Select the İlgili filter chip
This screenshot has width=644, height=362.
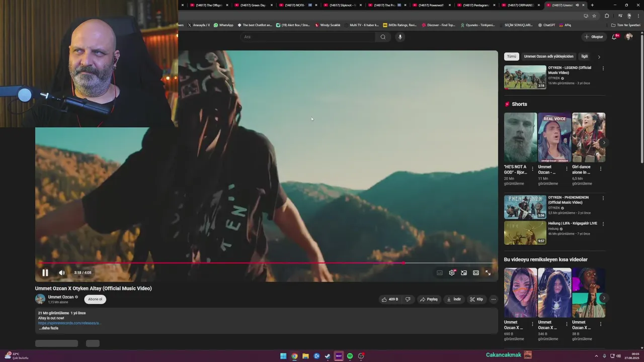click(585, 56)
